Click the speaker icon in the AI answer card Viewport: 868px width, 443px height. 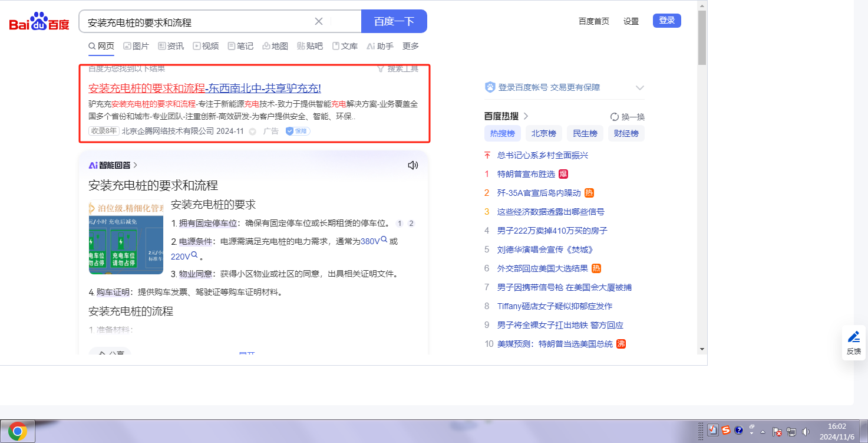413,165
